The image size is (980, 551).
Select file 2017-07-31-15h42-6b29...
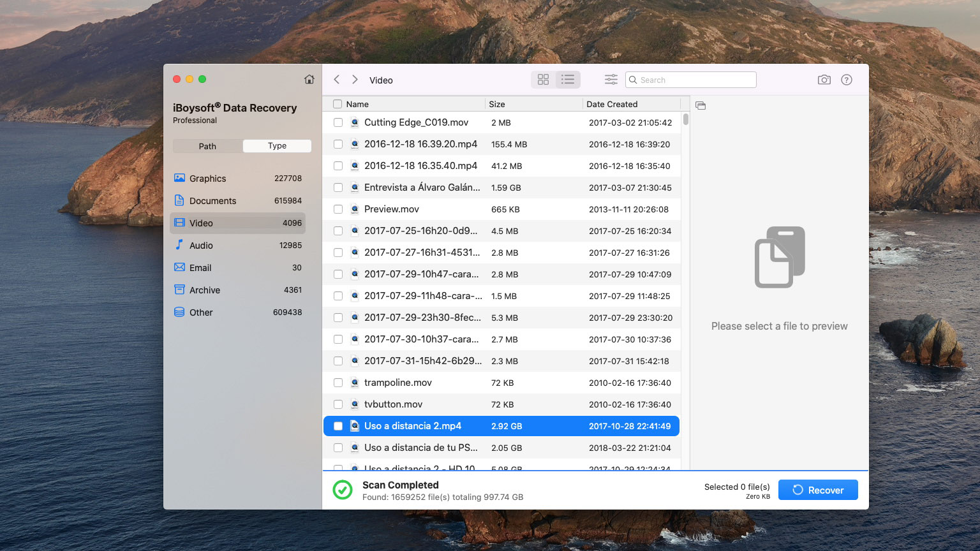pos(501,361)
